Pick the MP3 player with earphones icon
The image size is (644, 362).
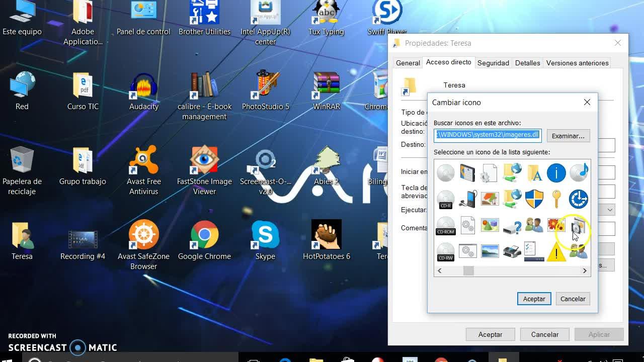[468, 199]
